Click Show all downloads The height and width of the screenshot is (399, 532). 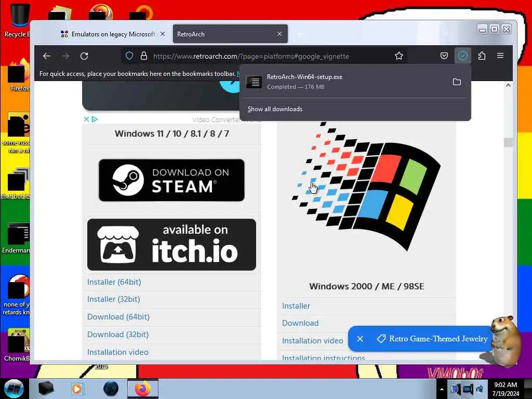click(275, 109)
